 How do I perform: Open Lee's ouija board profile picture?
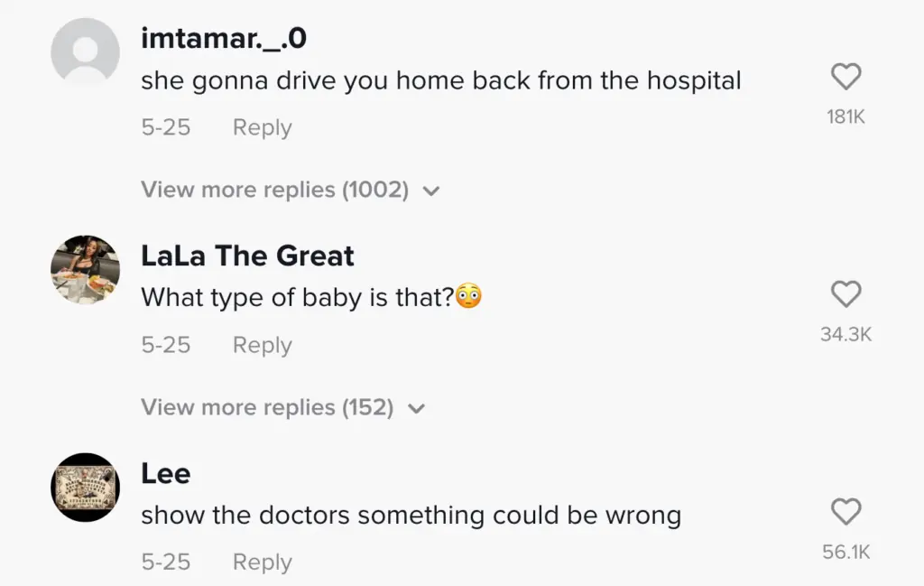[86, 488]
